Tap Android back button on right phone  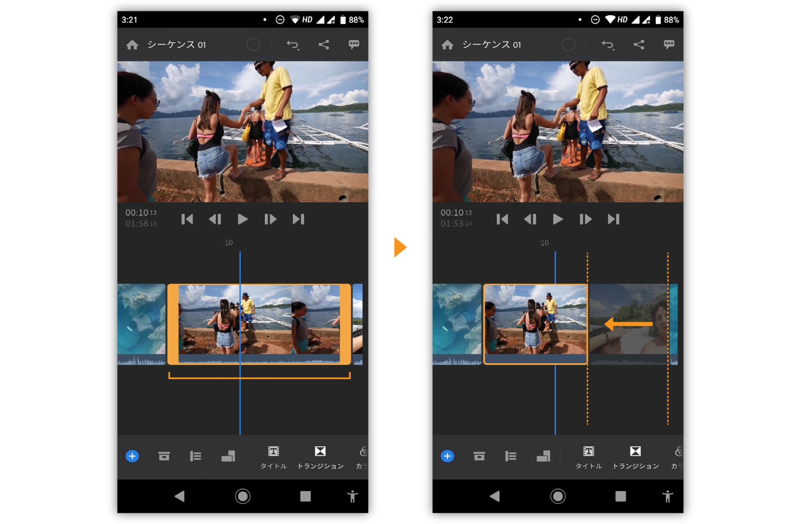click(x=494, y=496)
